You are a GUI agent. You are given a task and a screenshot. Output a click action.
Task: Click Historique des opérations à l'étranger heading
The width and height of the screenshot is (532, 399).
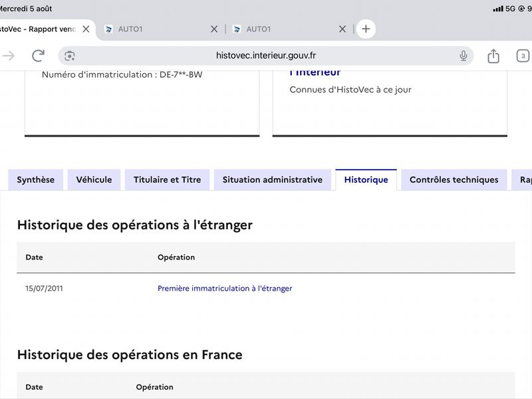coord(135,225)
